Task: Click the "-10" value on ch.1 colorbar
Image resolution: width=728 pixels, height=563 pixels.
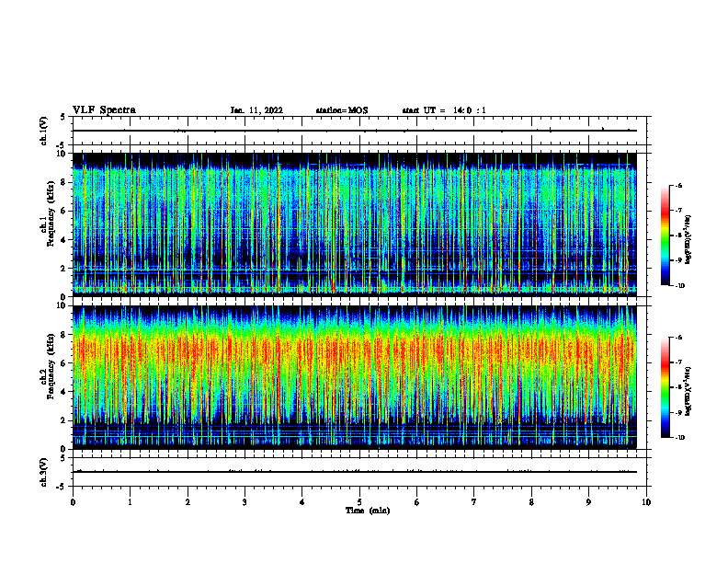Action: coord(679,286)
